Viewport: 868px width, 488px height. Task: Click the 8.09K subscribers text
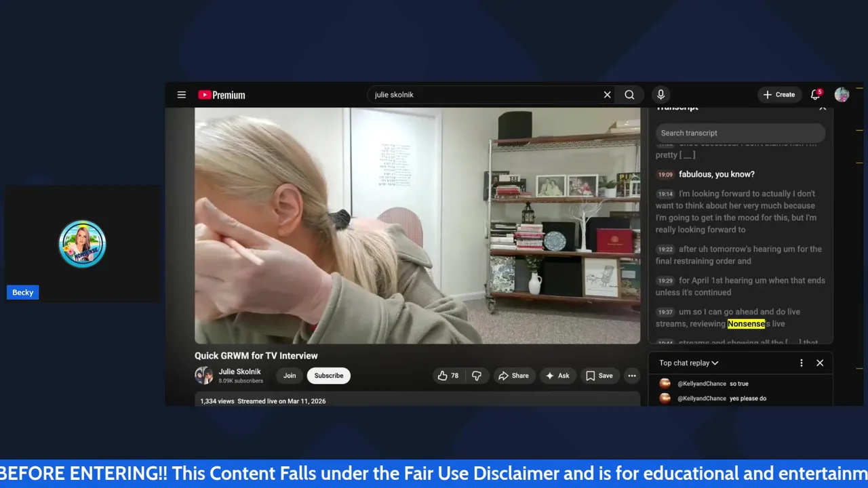coord(241,381)
